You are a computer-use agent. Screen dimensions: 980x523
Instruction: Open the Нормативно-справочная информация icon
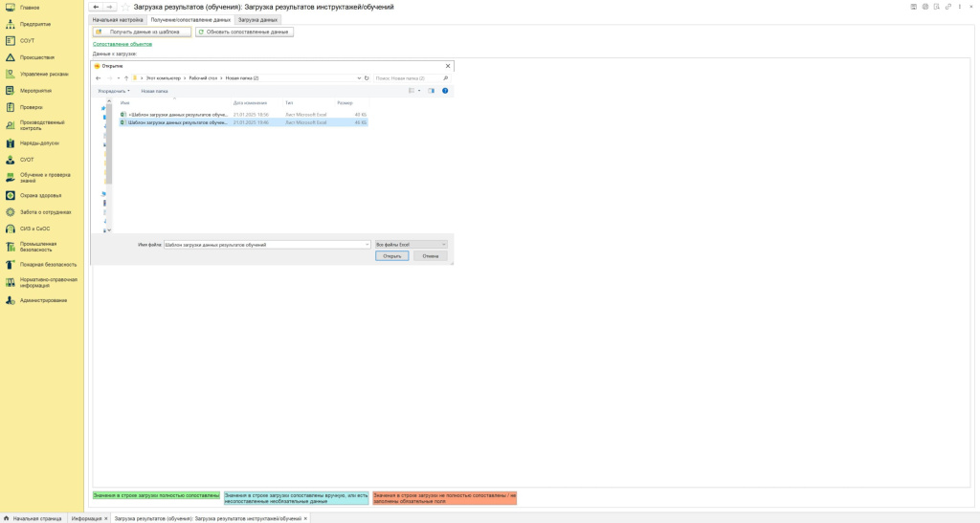[10, 283]
